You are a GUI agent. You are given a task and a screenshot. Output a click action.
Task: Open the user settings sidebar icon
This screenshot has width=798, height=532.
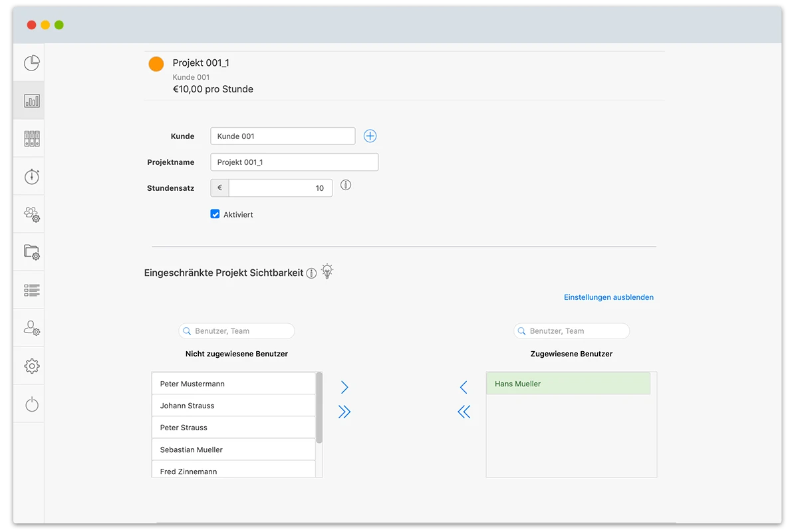pyautogui.click(x=32, y=328)
